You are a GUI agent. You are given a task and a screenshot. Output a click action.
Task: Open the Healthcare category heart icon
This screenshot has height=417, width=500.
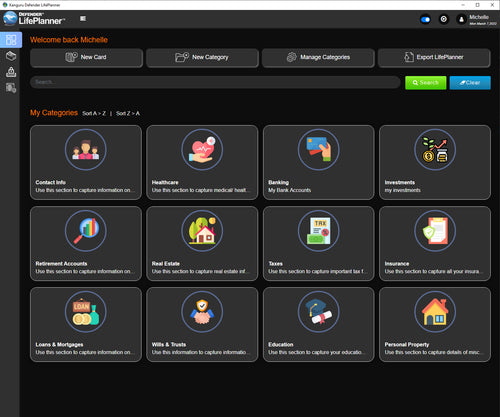point(202,150)
